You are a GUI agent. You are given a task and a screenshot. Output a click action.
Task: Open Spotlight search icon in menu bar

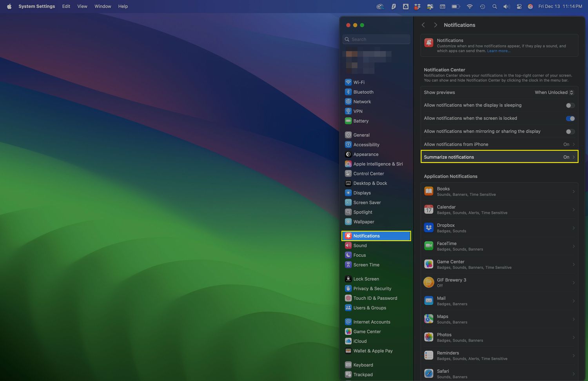(x=495, y=7)
